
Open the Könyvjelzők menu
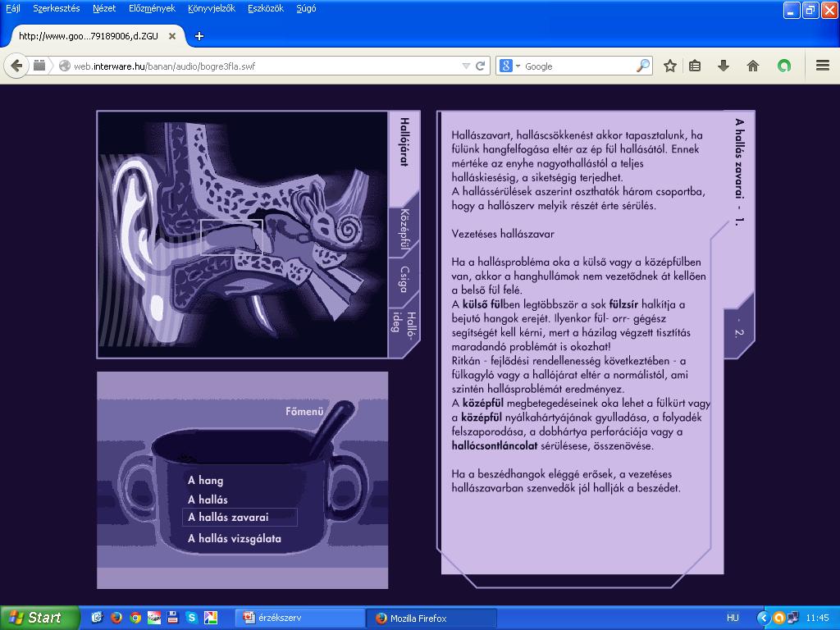point(212,8)
